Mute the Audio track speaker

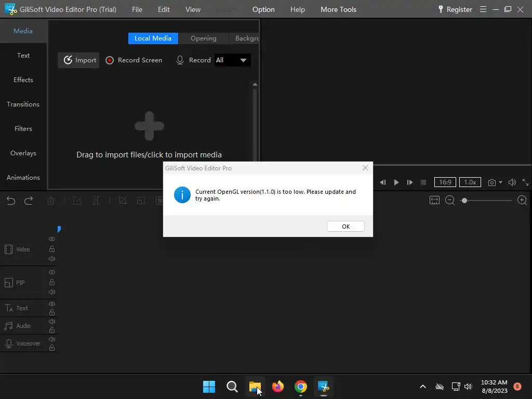tap(52, 321)
